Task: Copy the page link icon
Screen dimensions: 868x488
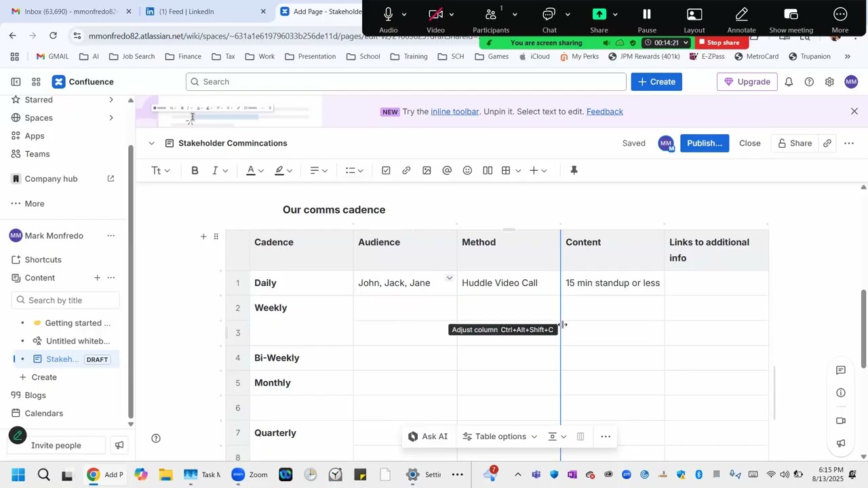Action: [827, 143]
